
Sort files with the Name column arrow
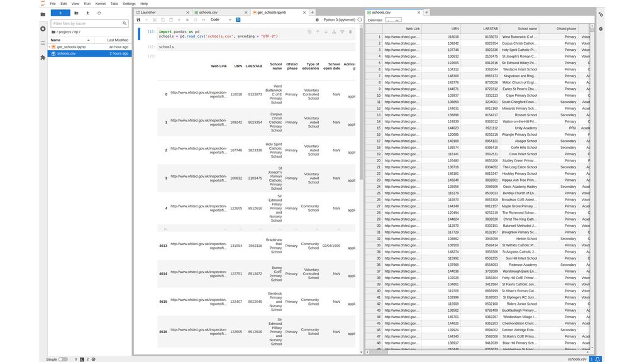(88, 40)
